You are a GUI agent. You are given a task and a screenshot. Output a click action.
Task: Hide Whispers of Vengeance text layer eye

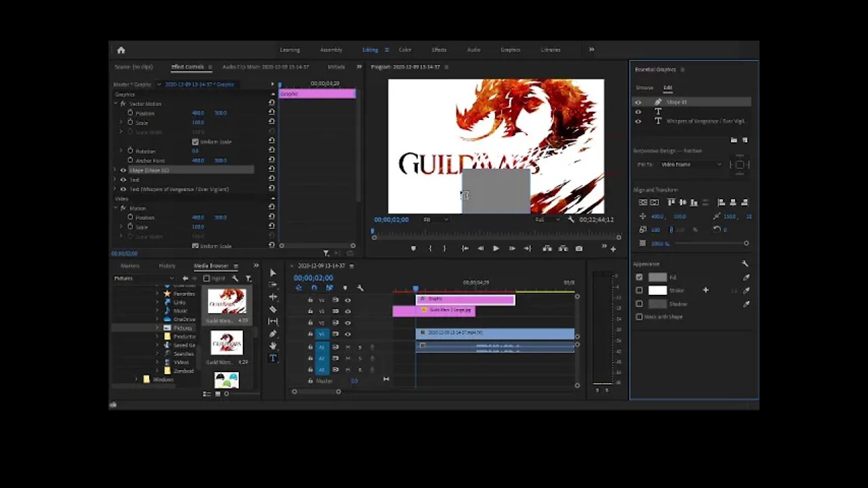click(637, 121)
